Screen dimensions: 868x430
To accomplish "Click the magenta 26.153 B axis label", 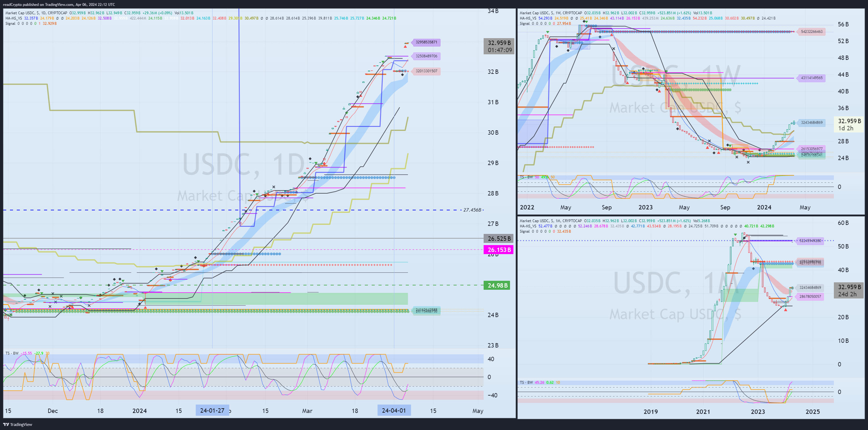I will tap(499, 250).
